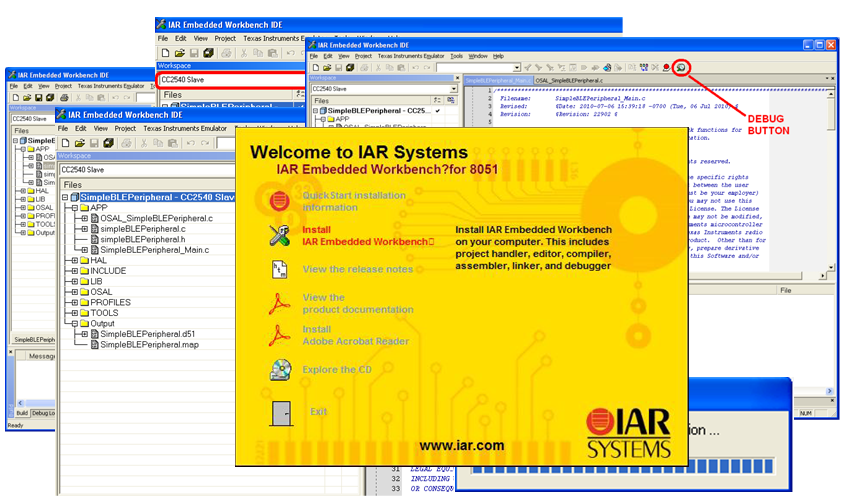Select SimpleBLEPeripheral.map file in Output folder

[x=149, y=345]
